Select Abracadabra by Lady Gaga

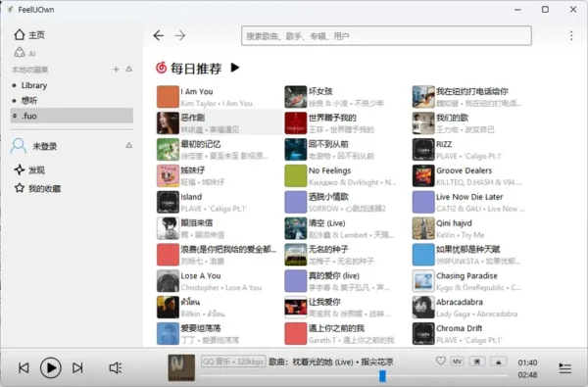(x=474, y=307)
